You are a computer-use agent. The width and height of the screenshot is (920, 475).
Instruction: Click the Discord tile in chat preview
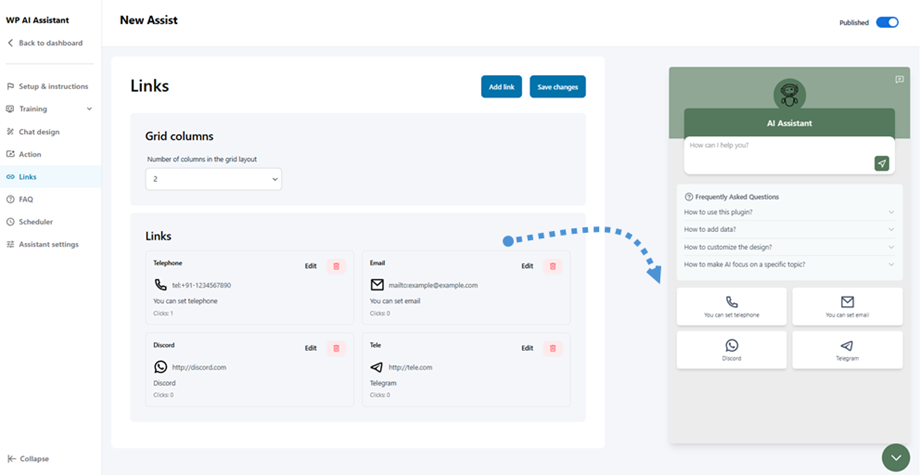(x=731, y=349)
